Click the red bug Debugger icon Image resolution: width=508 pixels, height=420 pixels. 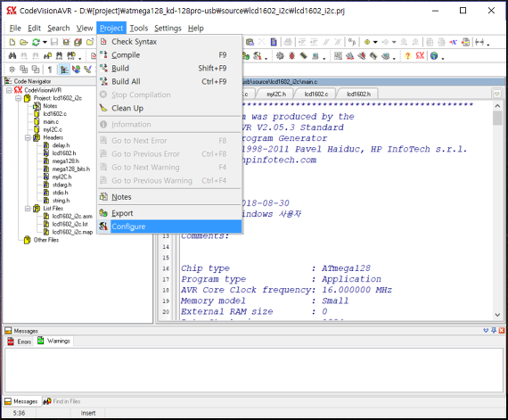click(x=291, y=56)
